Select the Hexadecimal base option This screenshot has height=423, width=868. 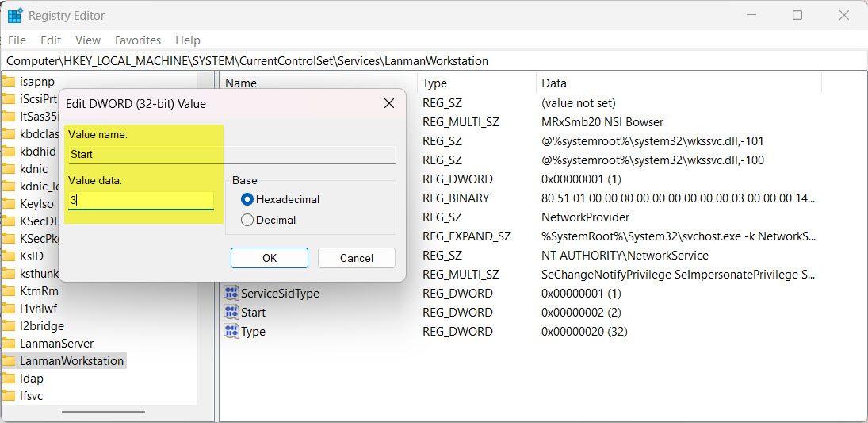pyautogui.click(x=247, y=199)
